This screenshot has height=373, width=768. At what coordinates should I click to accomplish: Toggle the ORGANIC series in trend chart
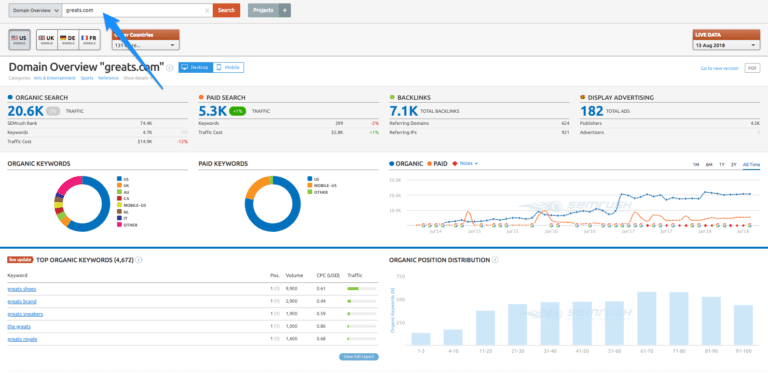click(406, 163)
